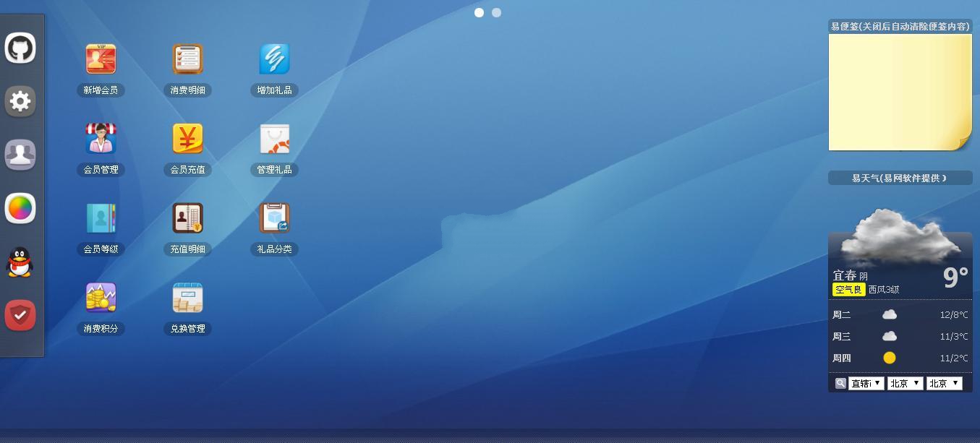The height and width of the screenshot is (443, 980).
Task: Expand the 直辖市 province dropdown
Action: pos(866,383)
